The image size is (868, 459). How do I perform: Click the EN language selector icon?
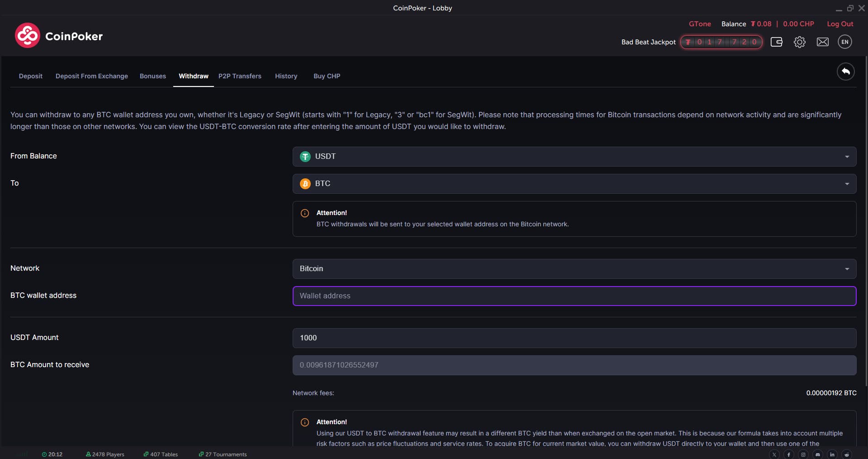844,42
